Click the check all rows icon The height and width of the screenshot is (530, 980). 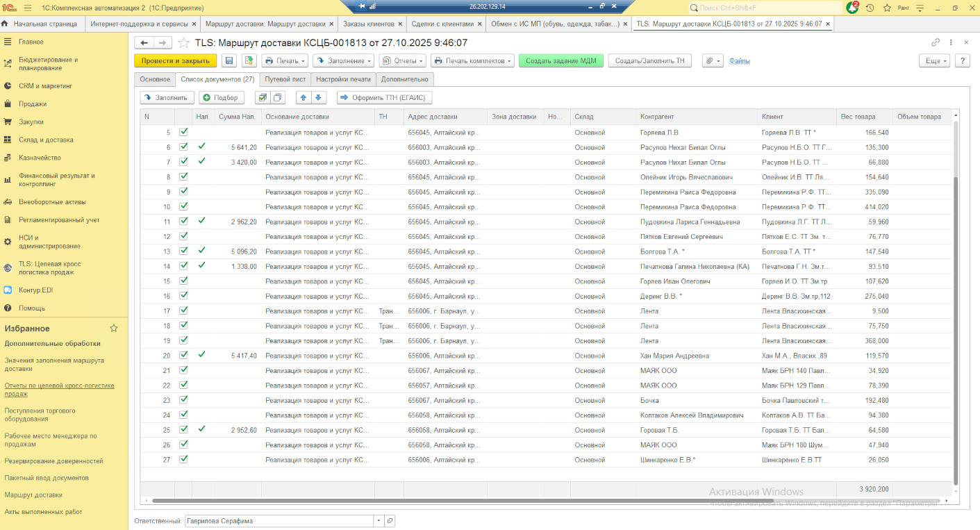(262, 98)
